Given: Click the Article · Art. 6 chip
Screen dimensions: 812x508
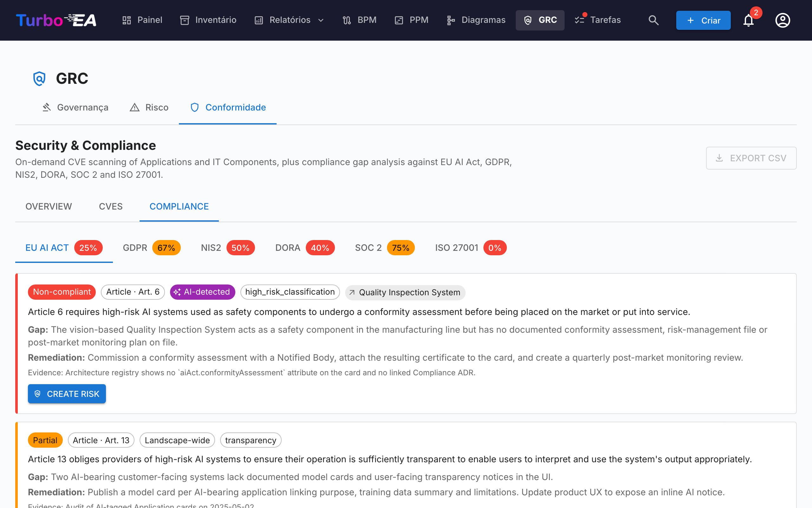Looking at the screenshot, I should click(133, 292).
